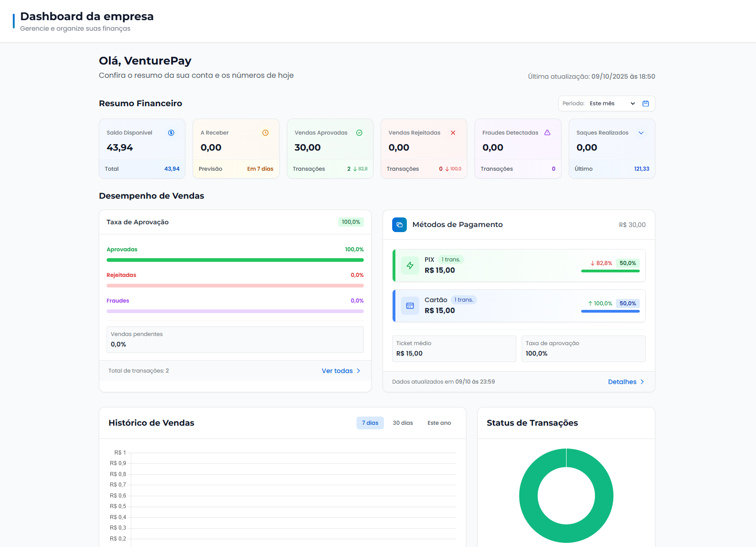The image size is (756, 547).
Task: Click the card icon beside Métodos de Pagamento
Action: click(399, 225)
